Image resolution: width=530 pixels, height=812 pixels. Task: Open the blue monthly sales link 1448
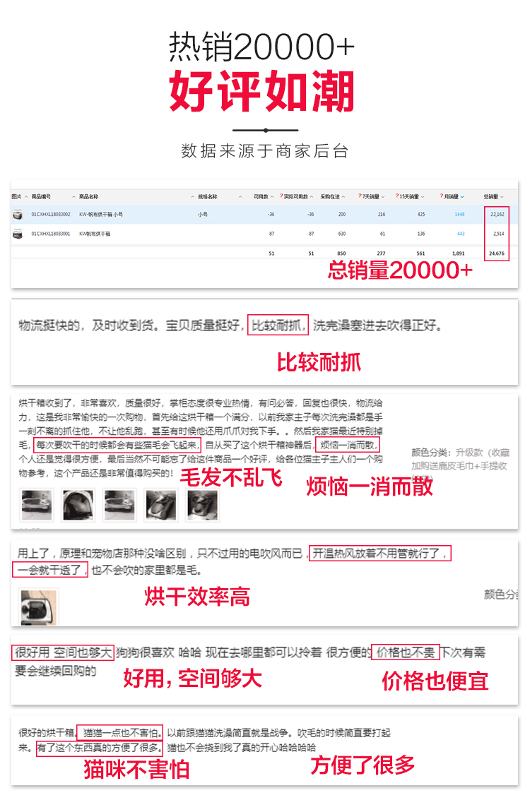(x=459, y=215)
